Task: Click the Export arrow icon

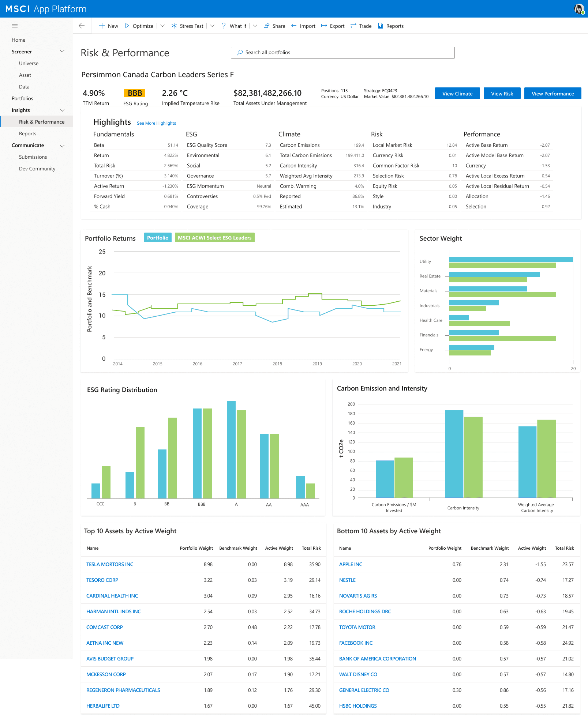Action: click(x=324, y=26)
